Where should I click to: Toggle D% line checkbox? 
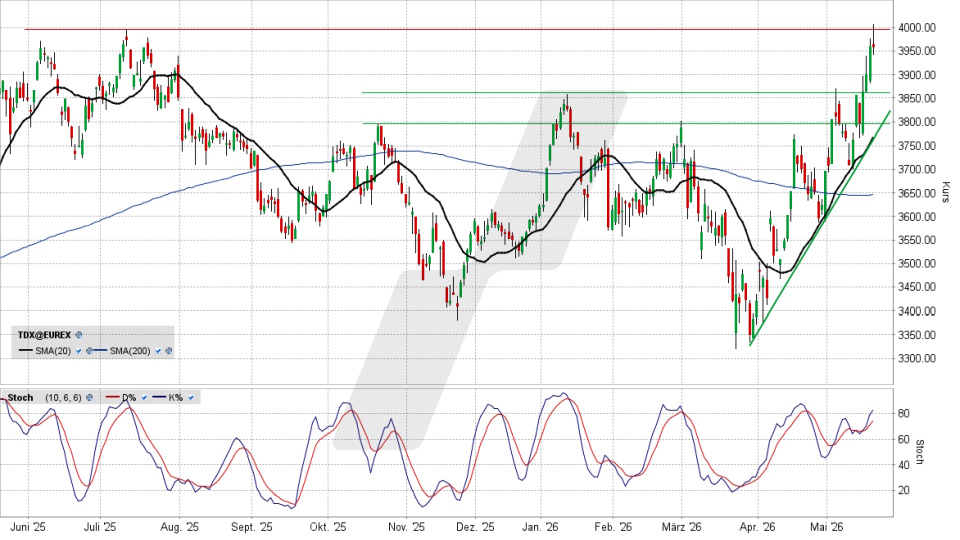pos(144,397)
